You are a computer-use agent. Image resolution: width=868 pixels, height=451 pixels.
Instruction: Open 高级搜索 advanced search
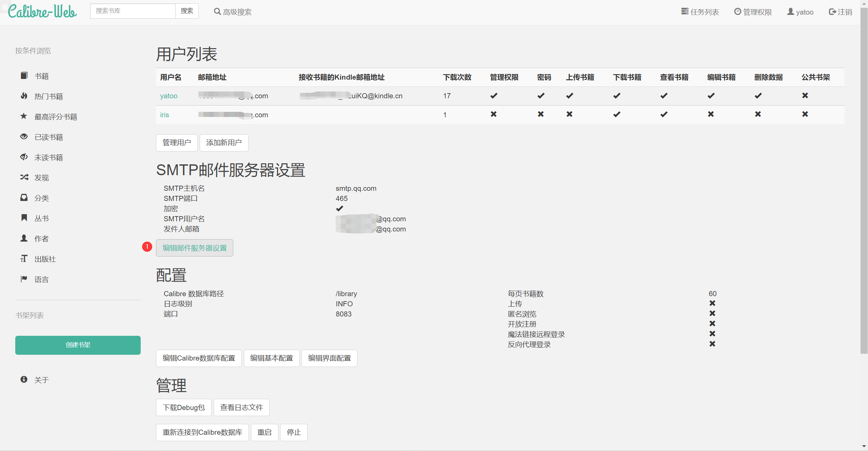233,12
